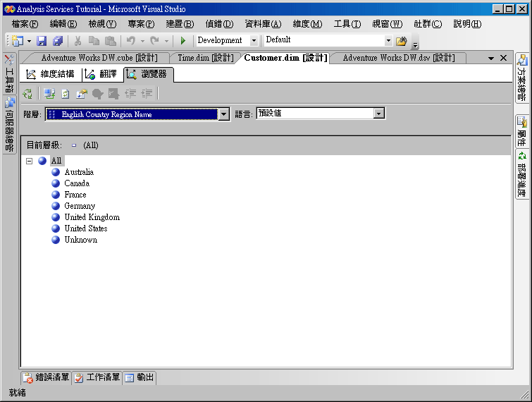This screenshot has width=532, height=402.
Task: Switch to the Time.dim design tab
Action: [x=206, y=58]
